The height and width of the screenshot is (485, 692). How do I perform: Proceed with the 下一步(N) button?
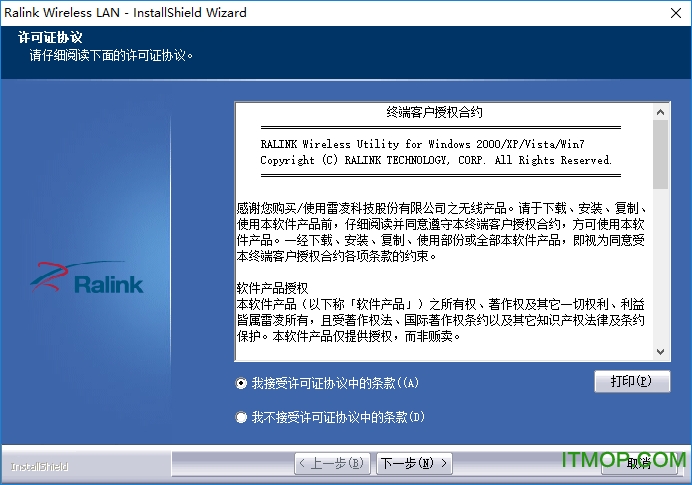[x=414, y=463]
